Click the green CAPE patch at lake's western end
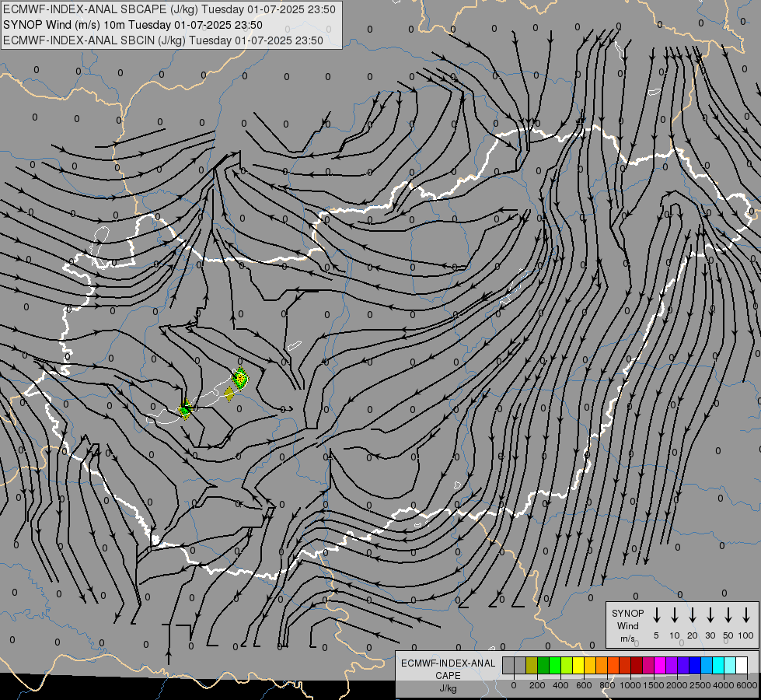Image resolution: width=761 pixels, height=700 pixels. point(186,409)
